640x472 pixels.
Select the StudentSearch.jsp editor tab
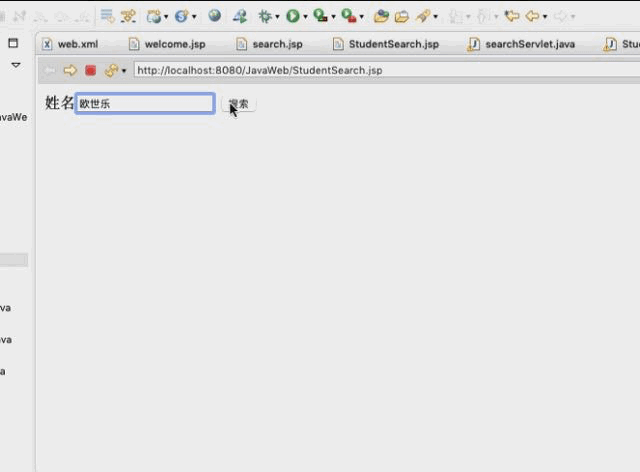click(386, 44)
